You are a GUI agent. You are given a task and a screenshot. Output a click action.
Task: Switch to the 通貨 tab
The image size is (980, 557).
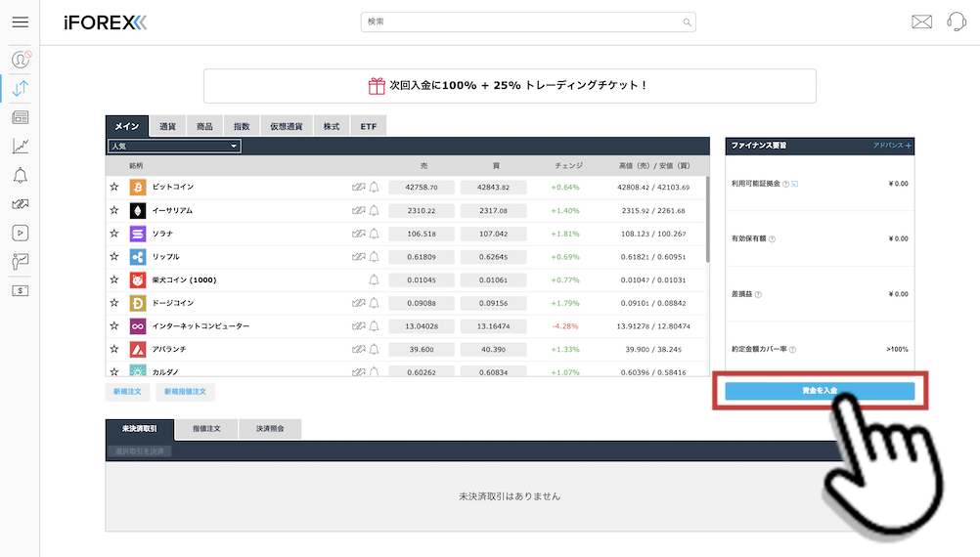click(x=167, y=127)
